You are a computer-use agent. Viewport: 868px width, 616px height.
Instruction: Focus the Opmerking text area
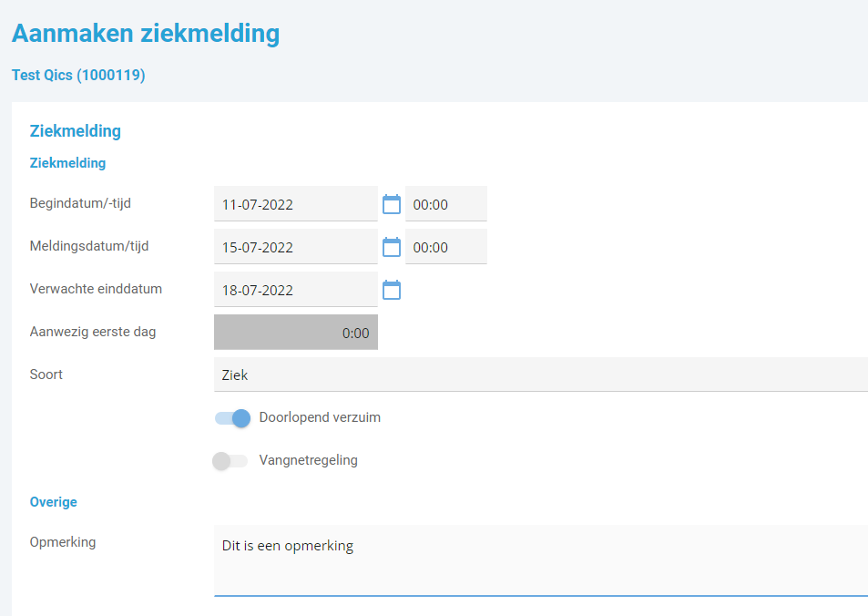pyautogui.click(x=541, y=560)
